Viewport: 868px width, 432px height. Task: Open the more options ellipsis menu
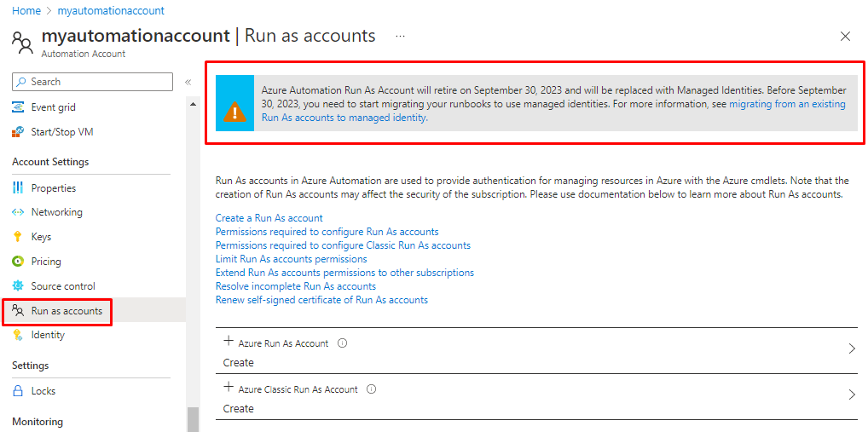coord(400,37)
